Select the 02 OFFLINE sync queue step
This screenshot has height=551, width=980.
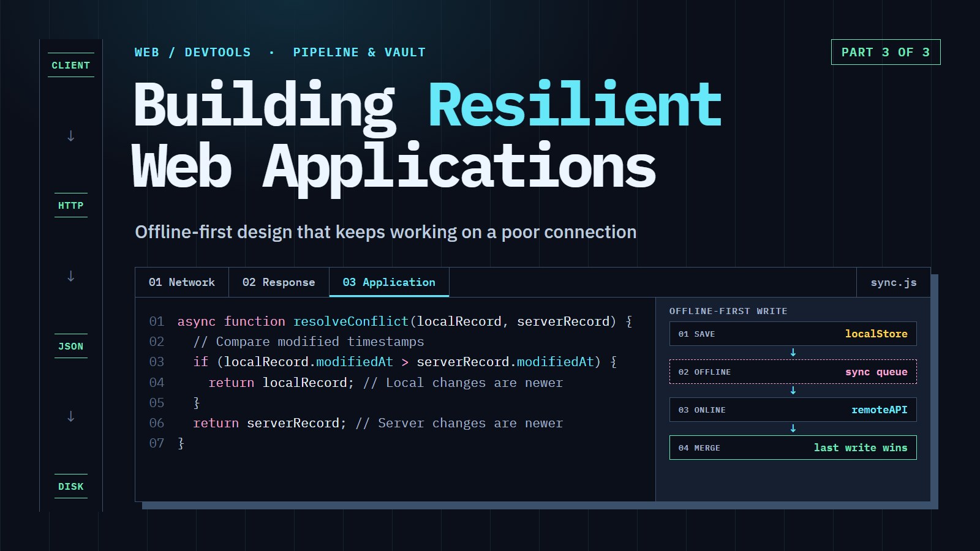point(793,372)
